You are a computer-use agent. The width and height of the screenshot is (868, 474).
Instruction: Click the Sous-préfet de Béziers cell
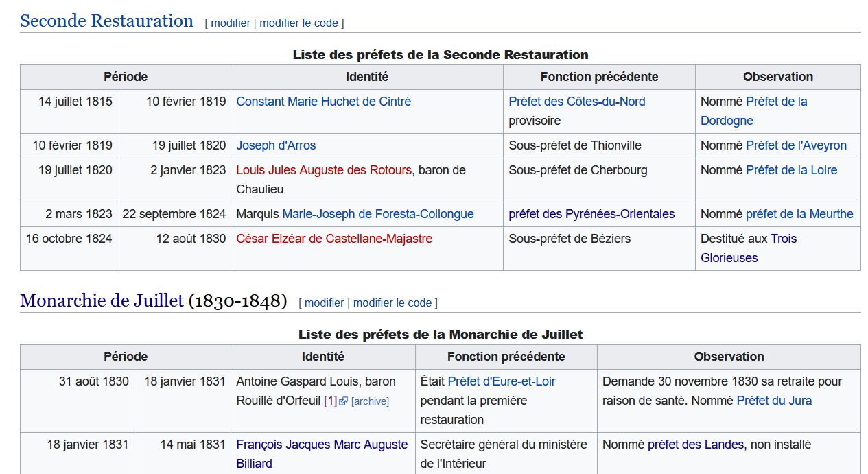(x=599, y=248)
